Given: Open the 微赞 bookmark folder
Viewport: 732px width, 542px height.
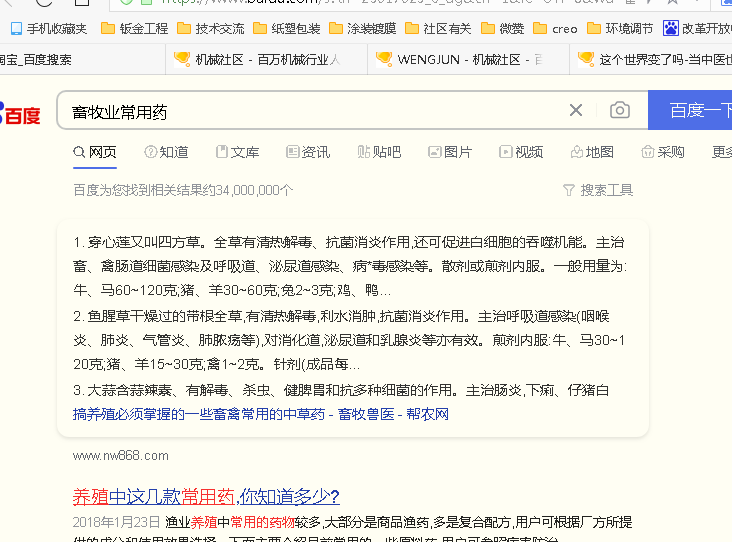Looking at the screenshot, I should (502, 29).
